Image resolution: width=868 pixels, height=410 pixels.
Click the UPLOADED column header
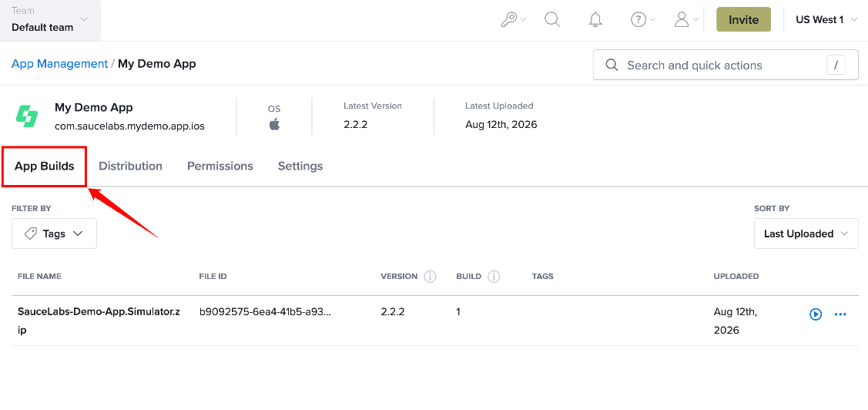[x=736, y=277]
